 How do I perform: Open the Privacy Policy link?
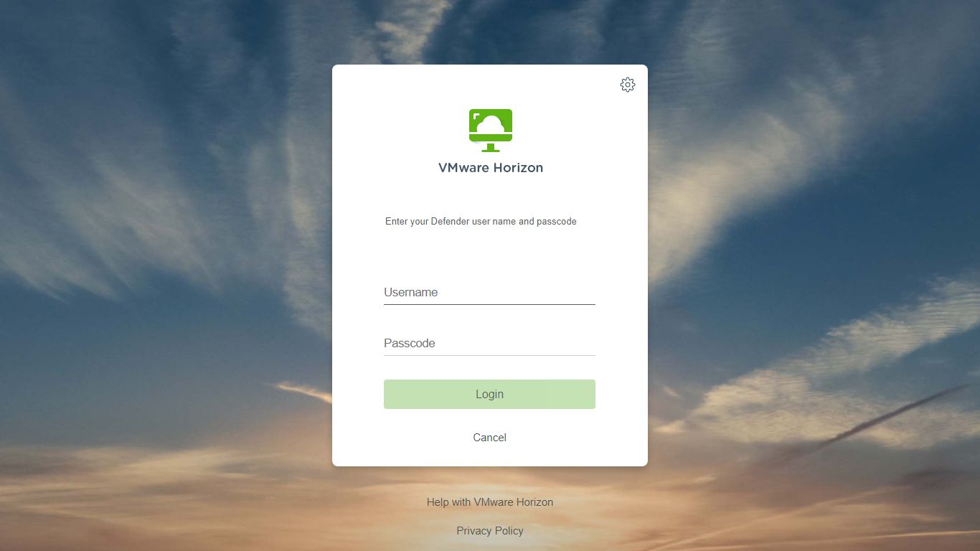tap(490, 531)
